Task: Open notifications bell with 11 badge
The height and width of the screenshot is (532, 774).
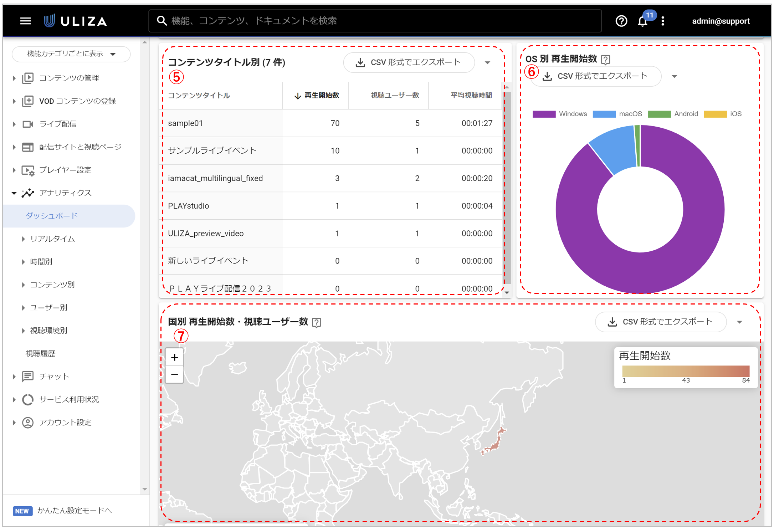Action: click(x=642, y=21)
